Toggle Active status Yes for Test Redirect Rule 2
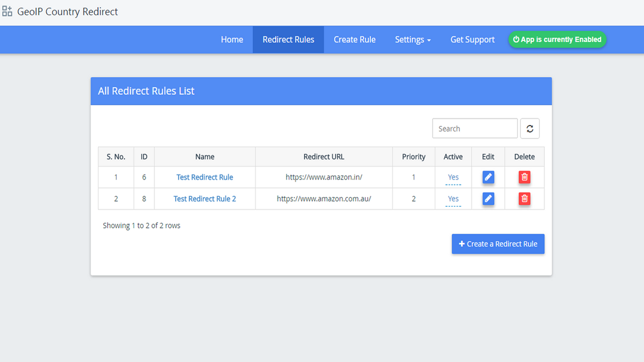Screen dimensions: 644x362 453,199
